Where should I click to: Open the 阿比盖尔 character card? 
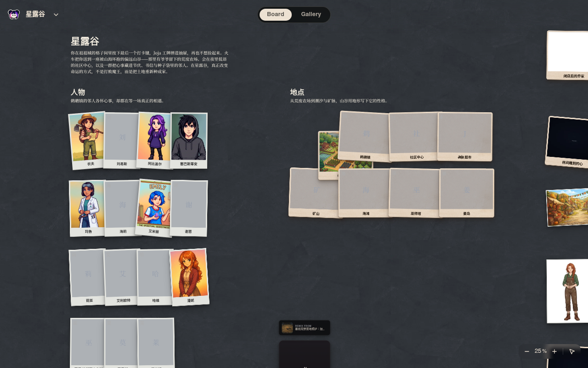click(x=154, y=140)
